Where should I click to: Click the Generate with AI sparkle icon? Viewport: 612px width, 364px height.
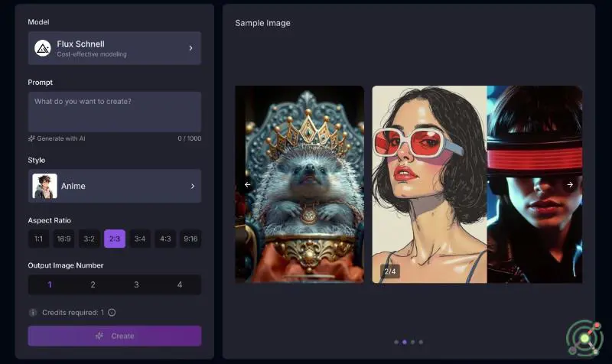click(31, 138)
